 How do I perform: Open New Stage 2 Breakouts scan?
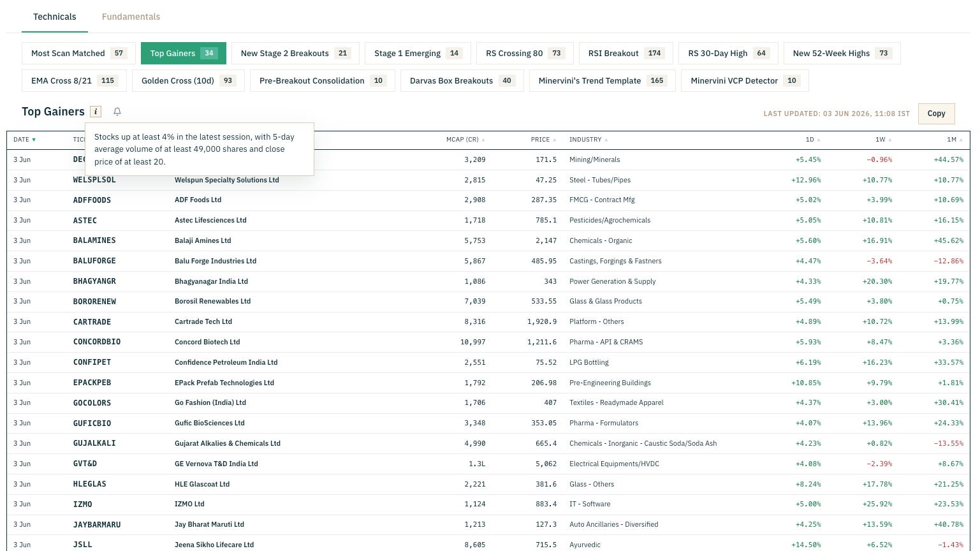pyautogui.click(x=295, y=54)
